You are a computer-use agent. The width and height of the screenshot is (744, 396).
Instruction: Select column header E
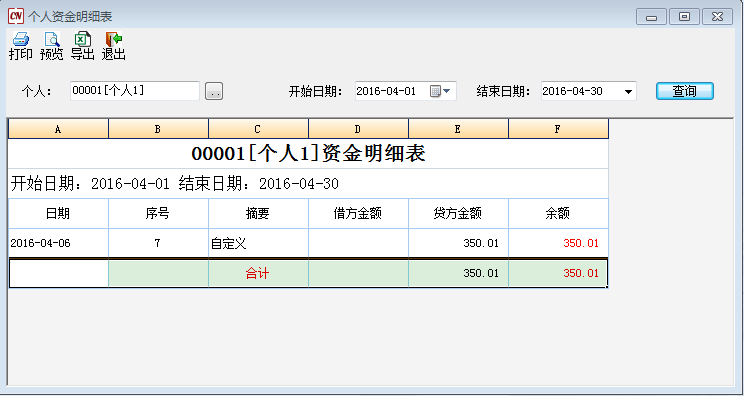click(458, 129)
